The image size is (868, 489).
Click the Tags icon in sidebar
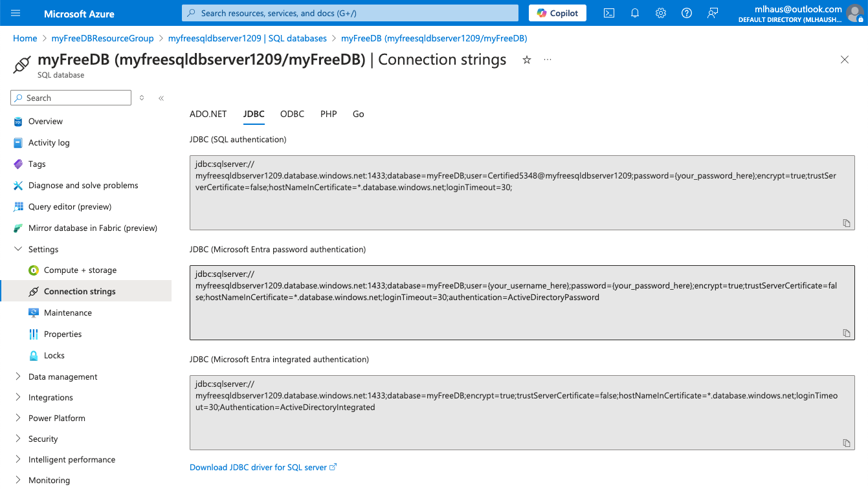(18, 164)
